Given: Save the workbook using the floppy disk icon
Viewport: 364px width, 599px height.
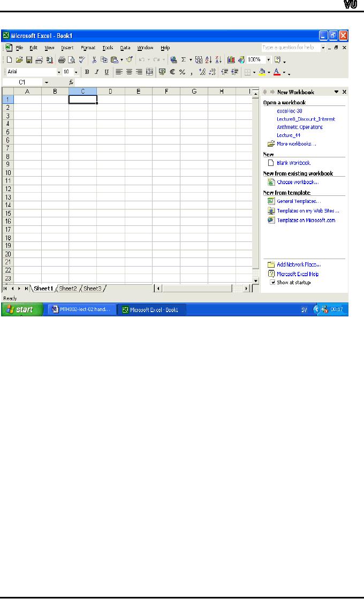Looking at the screenshot, I should [29, 59].
